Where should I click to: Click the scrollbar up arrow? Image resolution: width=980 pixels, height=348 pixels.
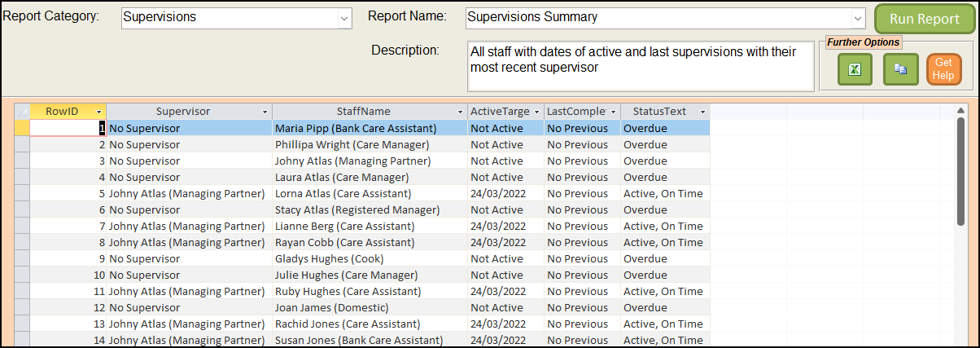(x=960, y=112)
